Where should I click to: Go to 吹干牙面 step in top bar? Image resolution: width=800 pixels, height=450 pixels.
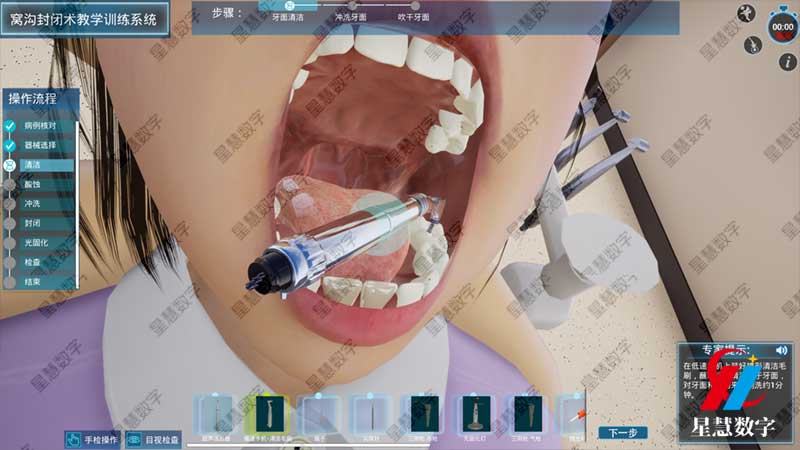click(413, 18)
